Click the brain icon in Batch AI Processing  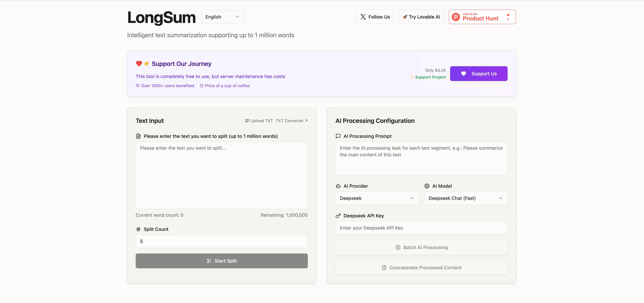click(398, 247)
